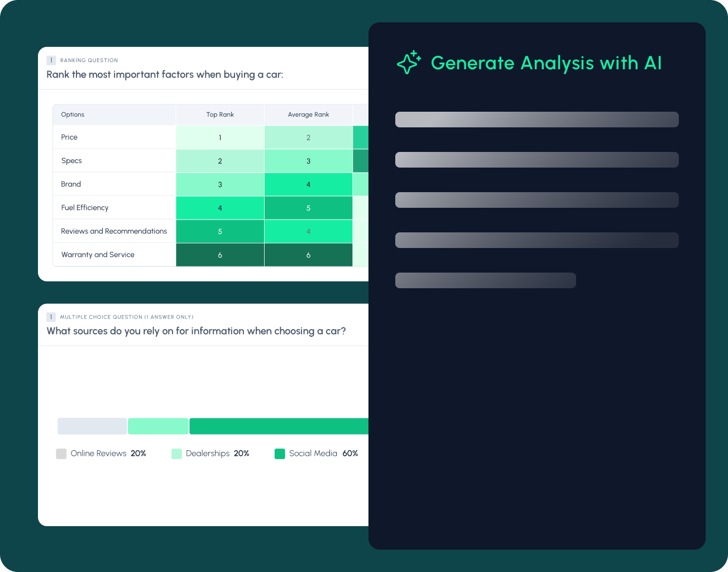Select the Price row label

click(x=69, y=137)
